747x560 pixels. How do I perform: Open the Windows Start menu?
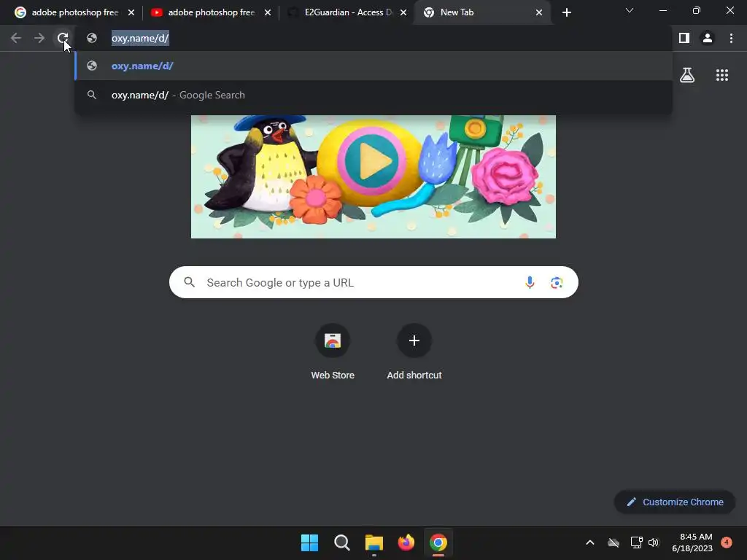coord(309,542)
